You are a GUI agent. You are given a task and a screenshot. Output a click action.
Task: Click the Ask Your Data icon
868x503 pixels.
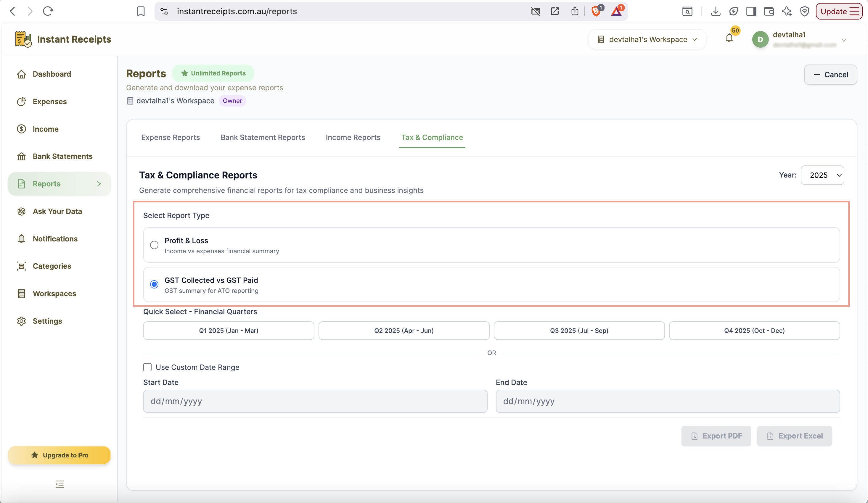pos(21,211)
